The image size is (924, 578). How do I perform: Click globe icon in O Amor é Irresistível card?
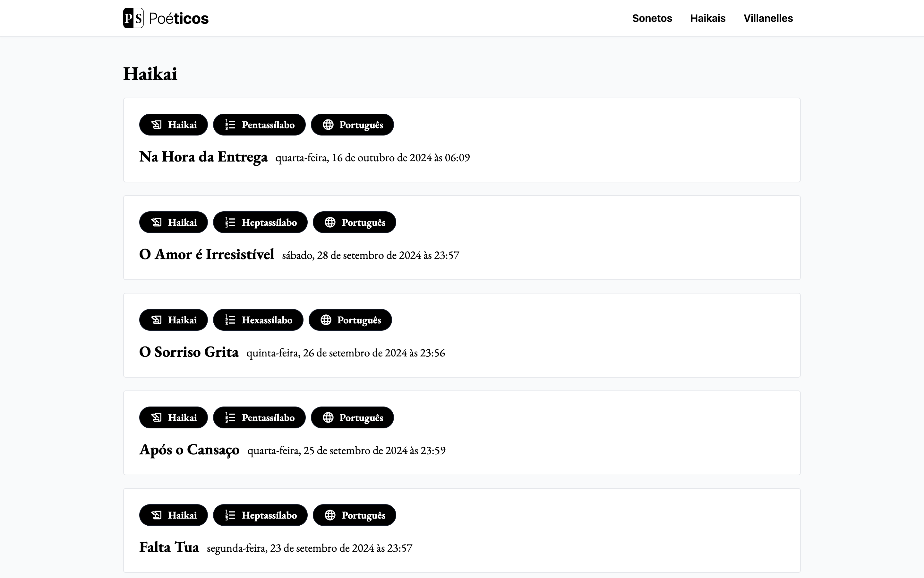[x=330, y=222]
